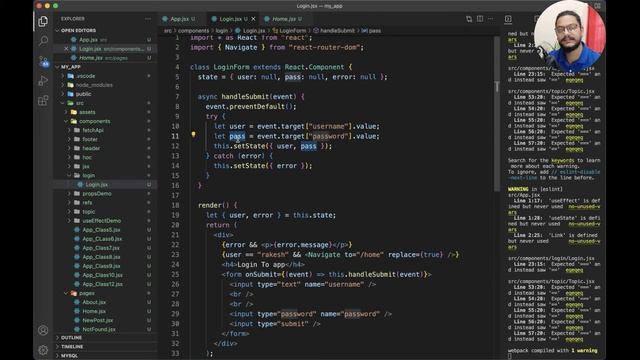
Task: Collapse the src folder
Action: (80, 103)
